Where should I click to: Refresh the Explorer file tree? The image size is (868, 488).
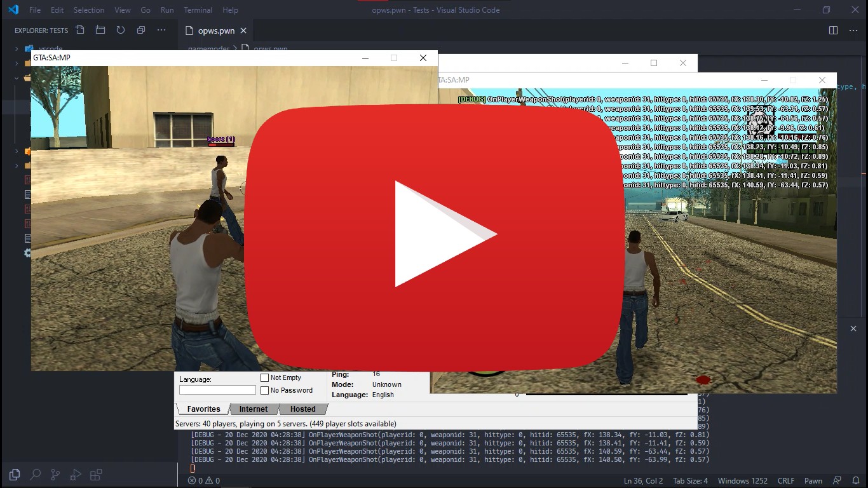pos(121,30)
